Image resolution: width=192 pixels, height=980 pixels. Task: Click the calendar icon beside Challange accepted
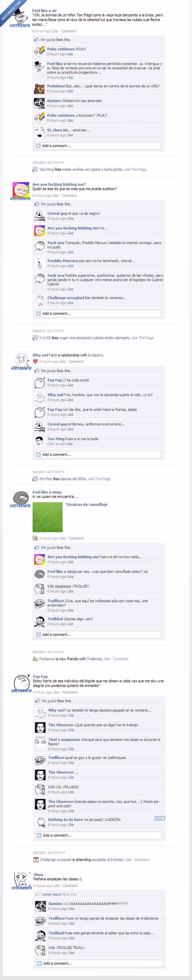36,859
